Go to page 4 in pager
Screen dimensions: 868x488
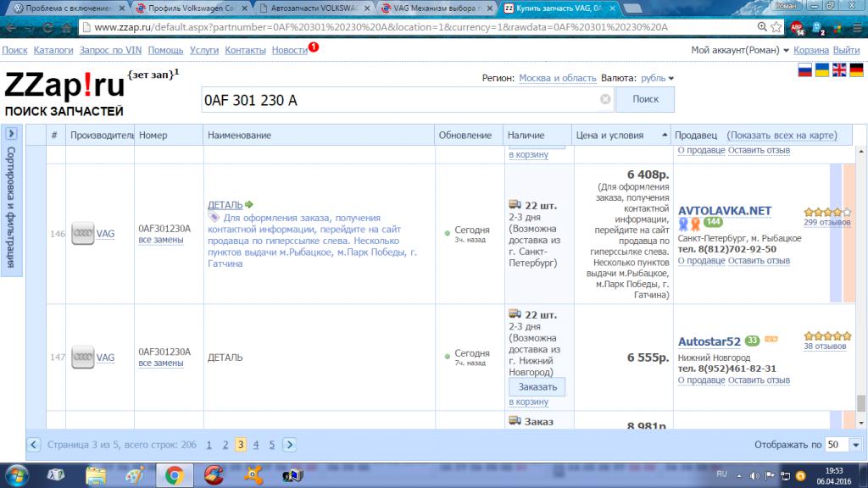pos(256,445)
